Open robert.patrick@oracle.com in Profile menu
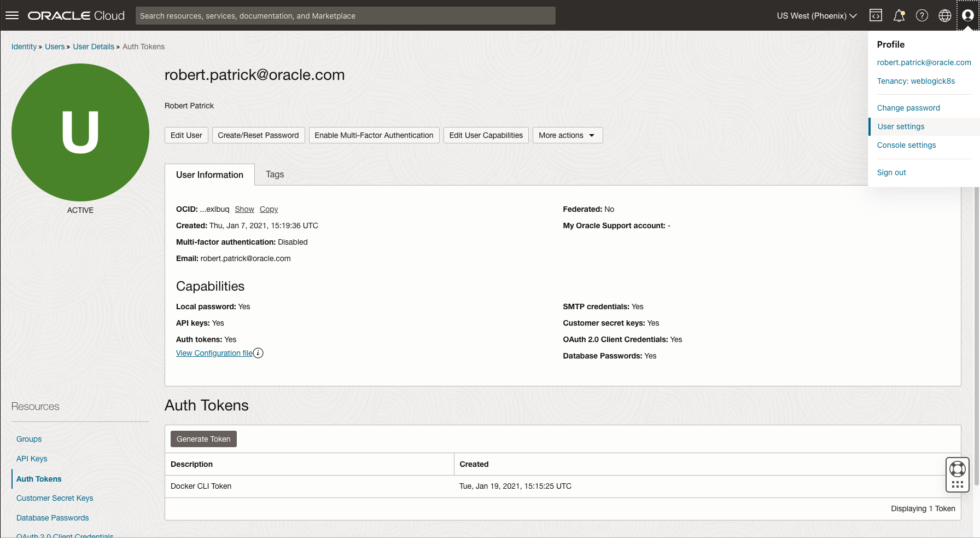The image size is (980, 538). 924,62
